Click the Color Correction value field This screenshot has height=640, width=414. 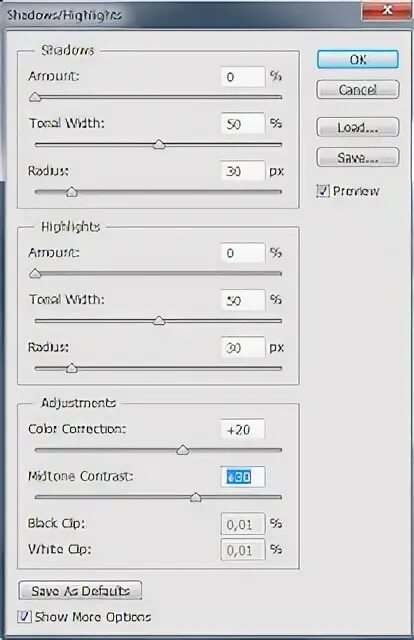[x=243, y=429]
